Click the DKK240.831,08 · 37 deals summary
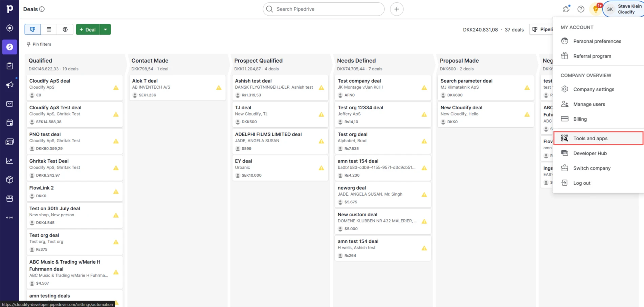The width and height of the screenshot is (644, 307). [493, 30]
